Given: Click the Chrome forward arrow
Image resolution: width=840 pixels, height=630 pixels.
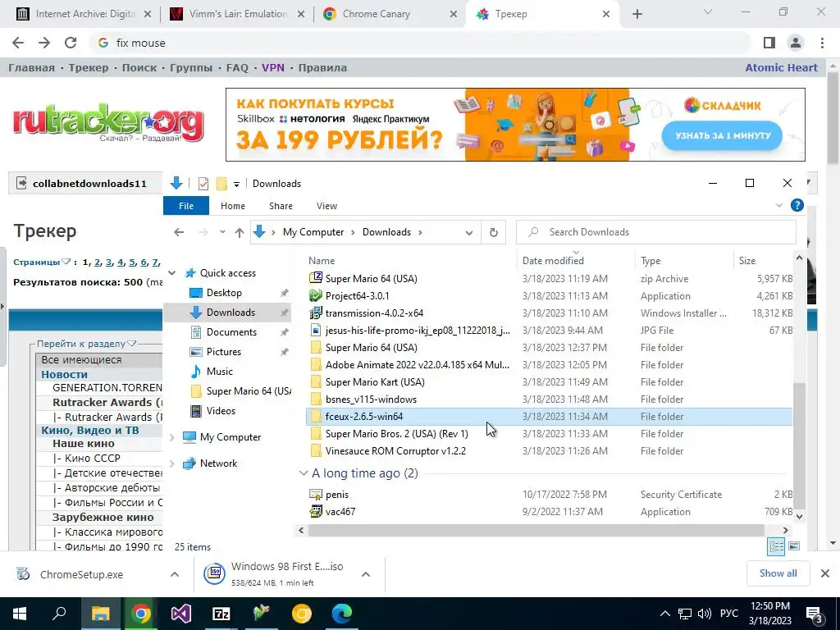Looking at the screenshot, I should [44, 43].
